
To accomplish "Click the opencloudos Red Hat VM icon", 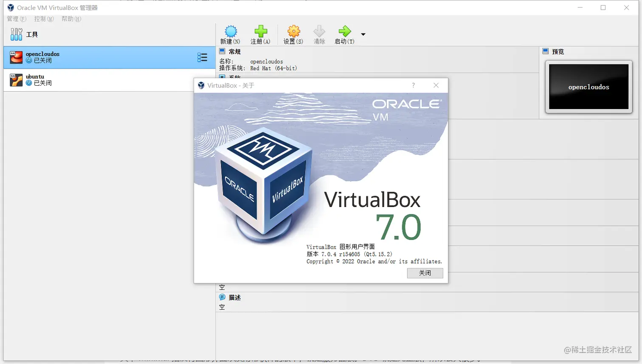I will 16,57.
